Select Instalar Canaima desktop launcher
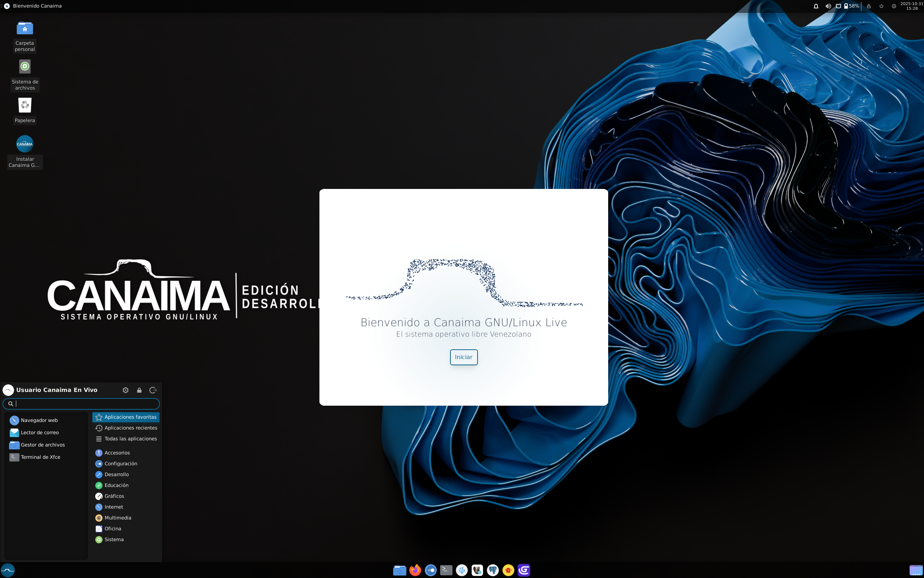 [x=25, y=152]
